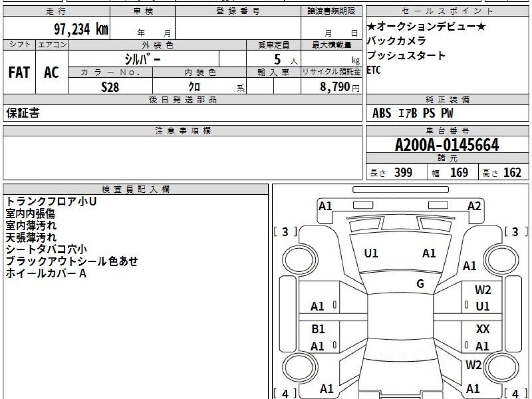Select the equipment line ABS エアB PS PW
The height and width of the screenshot is (399, 532).
pos(413,113)
